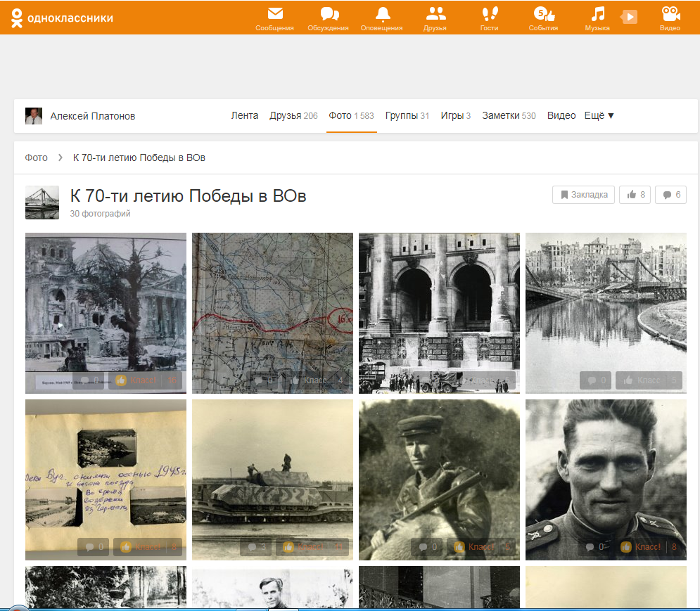Switch to the Друзья 206 tab
The height and width of the screenshot is (611, 700).
(x=293, y=115)
